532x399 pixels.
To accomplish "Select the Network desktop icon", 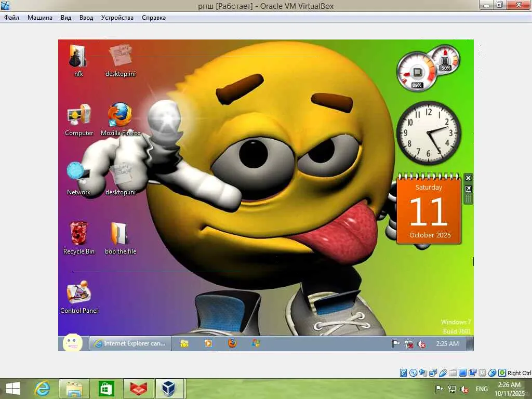I will [79, 179].
